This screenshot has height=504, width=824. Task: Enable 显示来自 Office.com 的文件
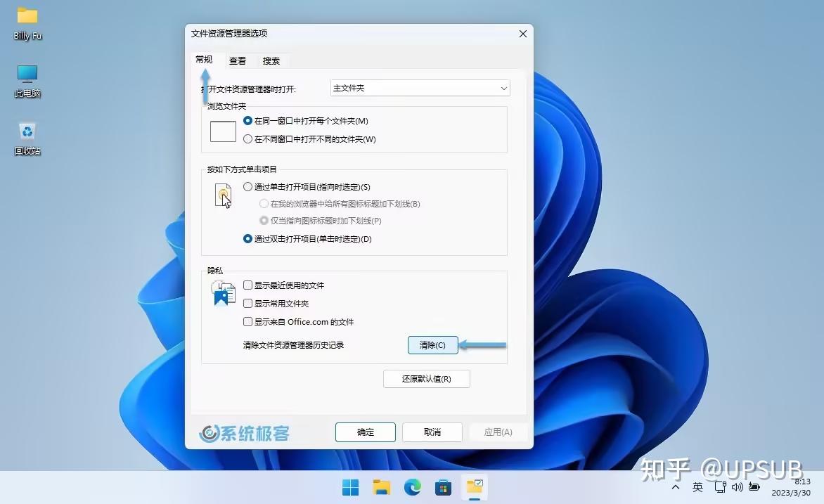coord(247,321)
